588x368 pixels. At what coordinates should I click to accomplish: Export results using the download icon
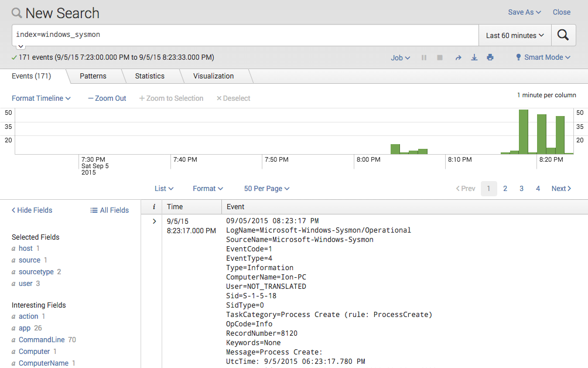click(474, 57)
